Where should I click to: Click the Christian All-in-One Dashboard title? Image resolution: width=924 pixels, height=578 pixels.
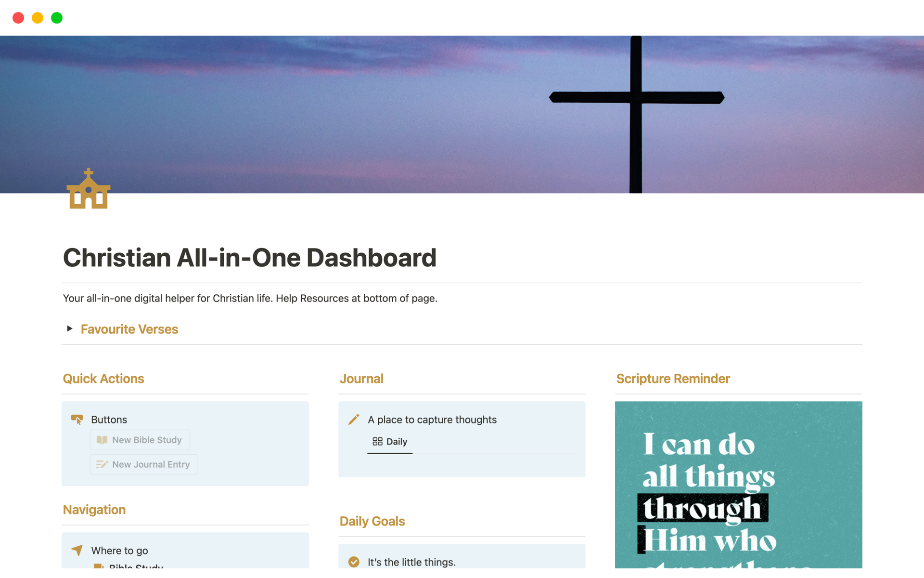coord(249,258)
